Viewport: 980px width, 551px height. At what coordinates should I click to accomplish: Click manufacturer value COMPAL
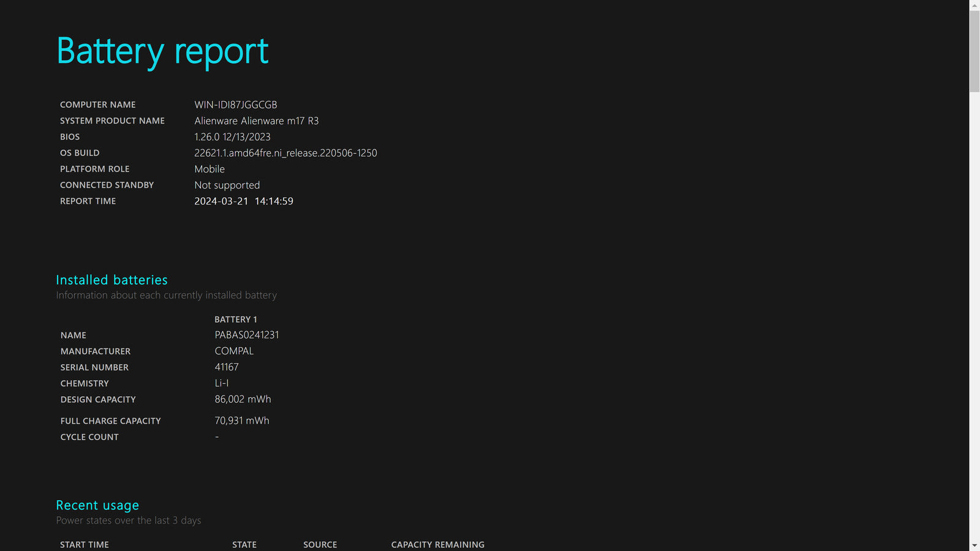pyautogui.click(x=234, y=351)
